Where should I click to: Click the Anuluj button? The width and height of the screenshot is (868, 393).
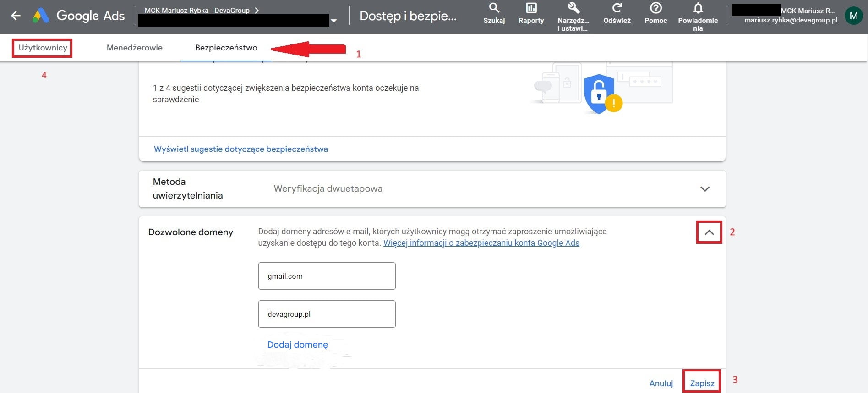pyautogui.click(x=661, y=383)
